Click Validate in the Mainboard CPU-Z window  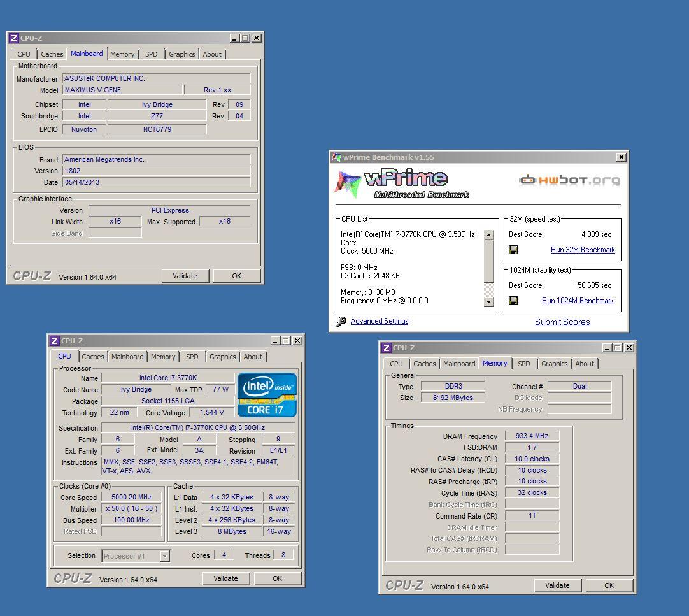[185, 276]
